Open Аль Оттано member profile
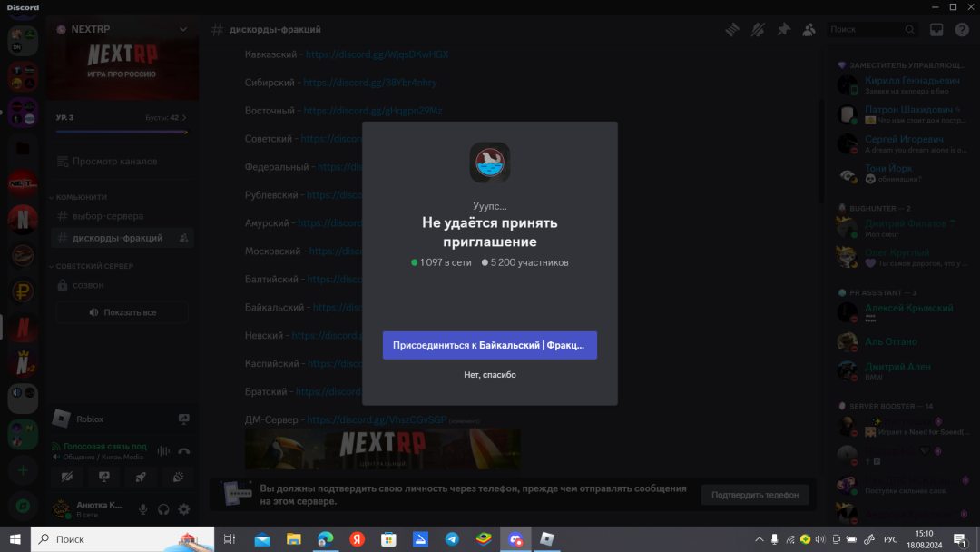This screenshot has width=980, height=552. [902, 342]
